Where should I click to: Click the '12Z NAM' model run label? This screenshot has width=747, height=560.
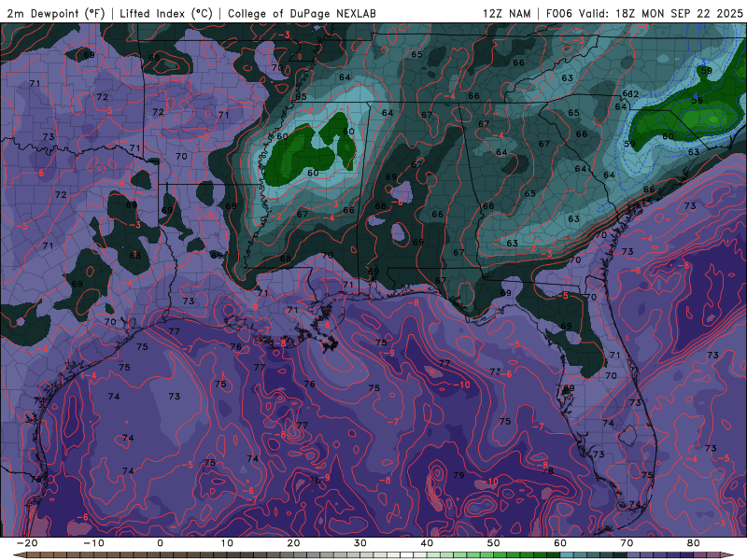coord(507,13)
